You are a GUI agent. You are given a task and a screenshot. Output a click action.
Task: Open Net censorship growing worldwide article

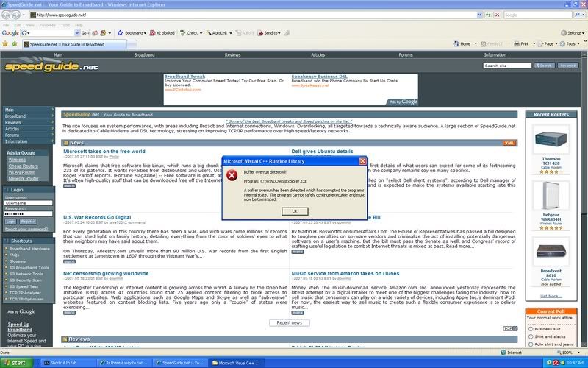tap(106, 273)
